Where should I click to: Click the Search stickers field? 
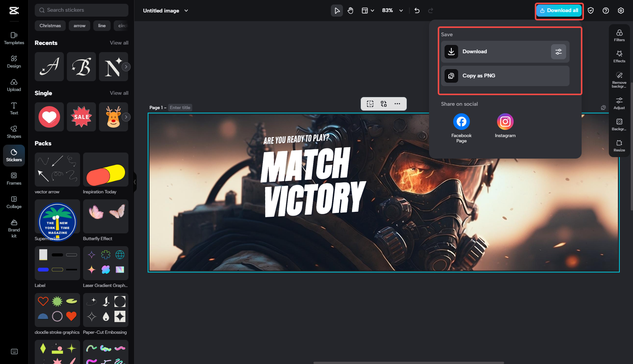point(82,10)
